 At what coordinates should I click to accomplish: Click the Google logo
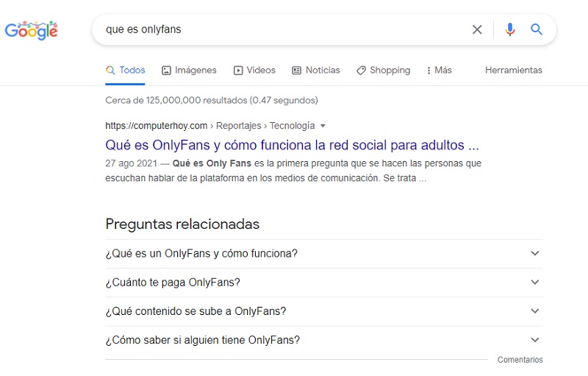(x=31, y=30)
